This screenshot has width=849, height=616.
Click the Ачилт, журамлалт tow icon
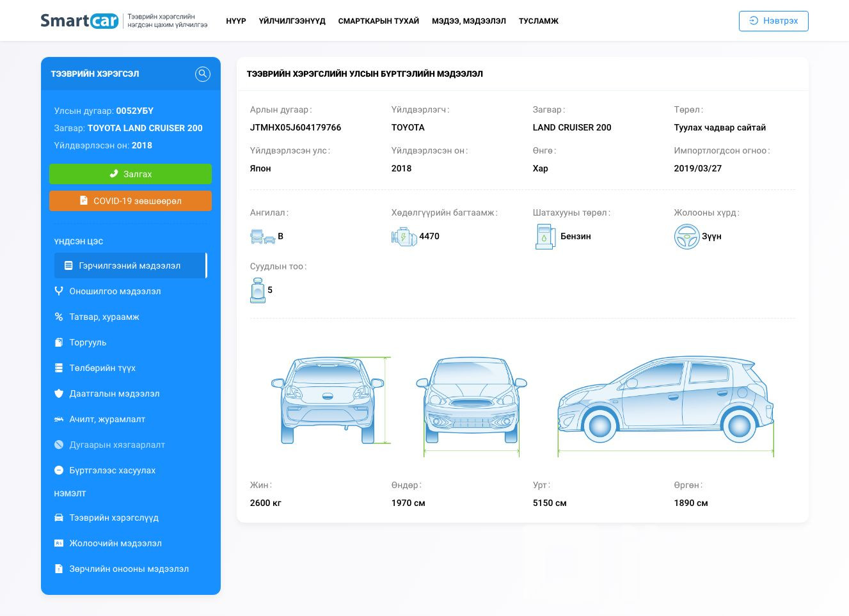(x=59, y=419)
